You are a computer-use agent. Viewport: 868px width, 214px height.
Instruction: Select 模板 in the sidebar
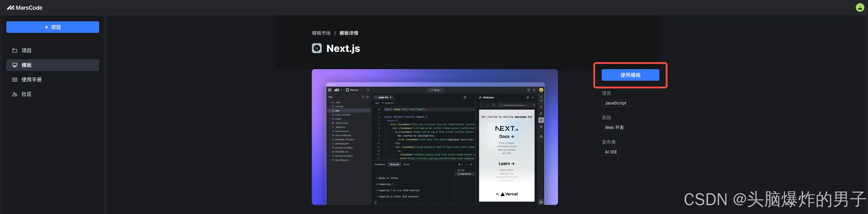(52, 65)
